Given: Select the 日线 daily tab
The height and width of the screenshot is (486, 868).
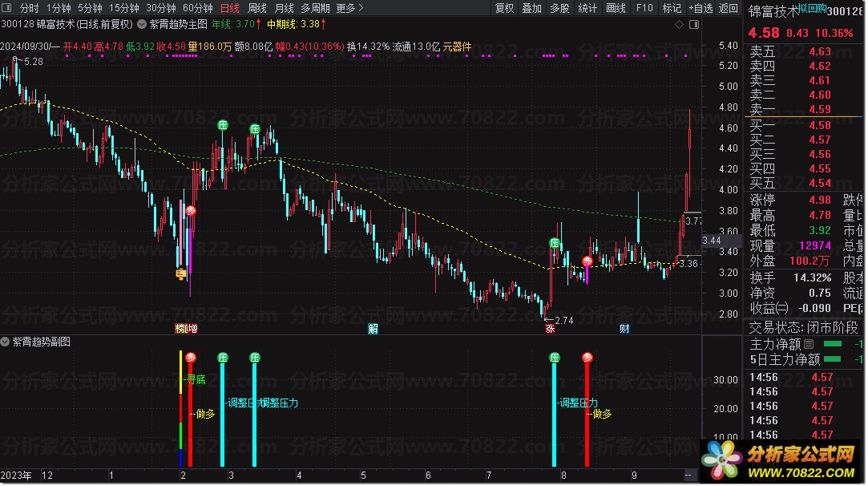Looking at the screenshot, I should click(x=230, y=8).
